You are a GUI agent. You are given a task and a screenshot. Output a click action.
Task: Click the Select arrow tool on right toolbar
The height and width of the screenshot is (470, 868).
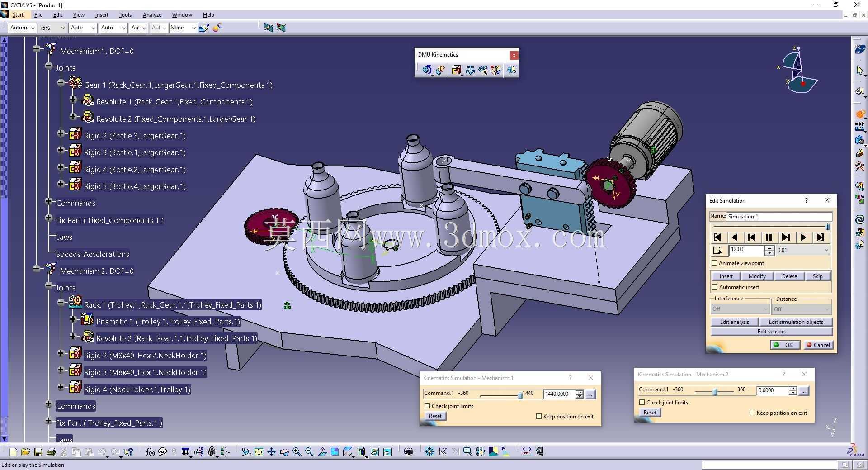[859, 71]
